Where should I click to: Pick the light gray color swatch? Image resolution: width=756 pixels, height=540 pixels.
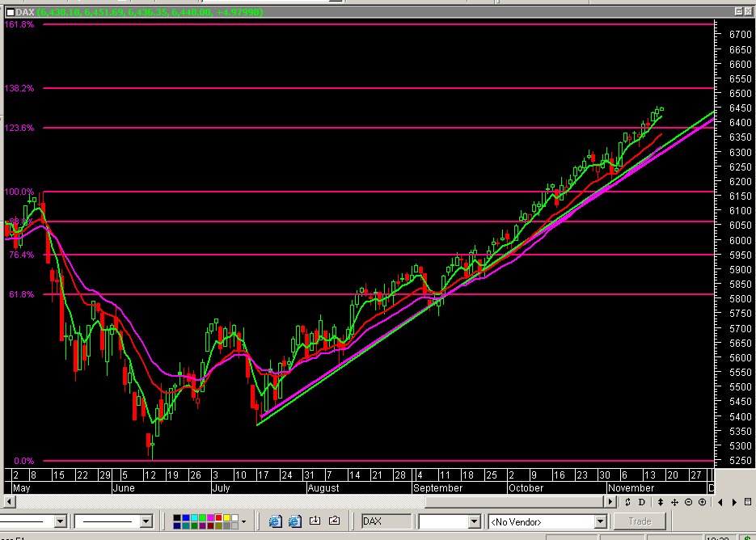(234, 525)
